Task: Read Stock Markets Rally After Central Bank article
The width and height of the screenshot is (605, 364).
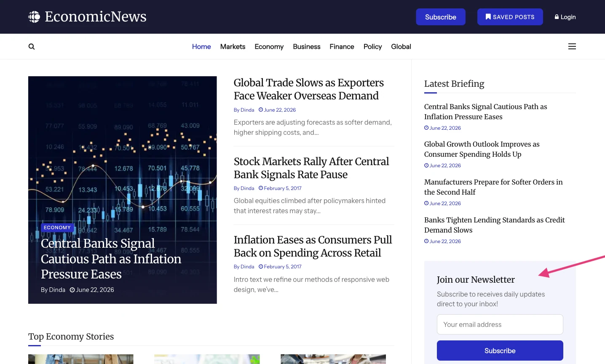Action: click(311, 168)
